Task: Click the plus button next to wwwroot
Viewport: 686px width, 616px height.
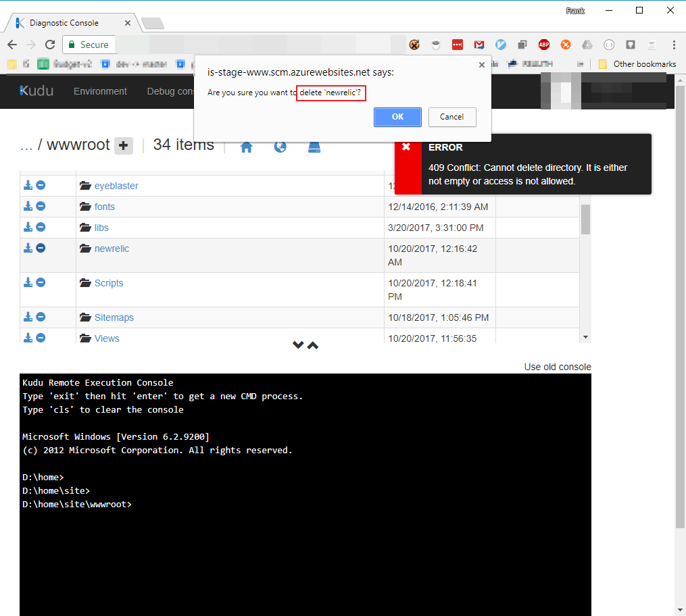Action: click(124, 146)
